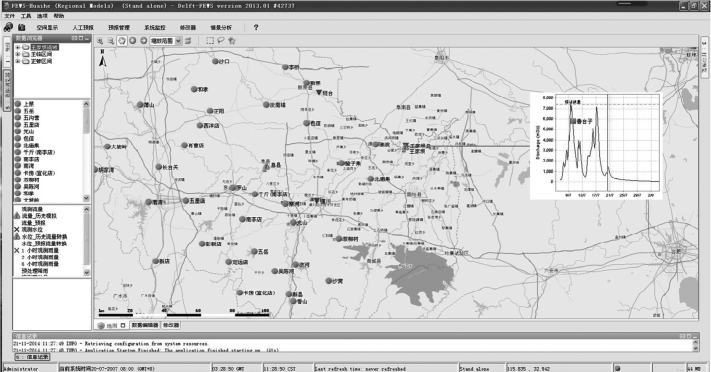Click the 6 : 信息记录 log button
This screenshot has height=372, width=711.
pos(32,357)
